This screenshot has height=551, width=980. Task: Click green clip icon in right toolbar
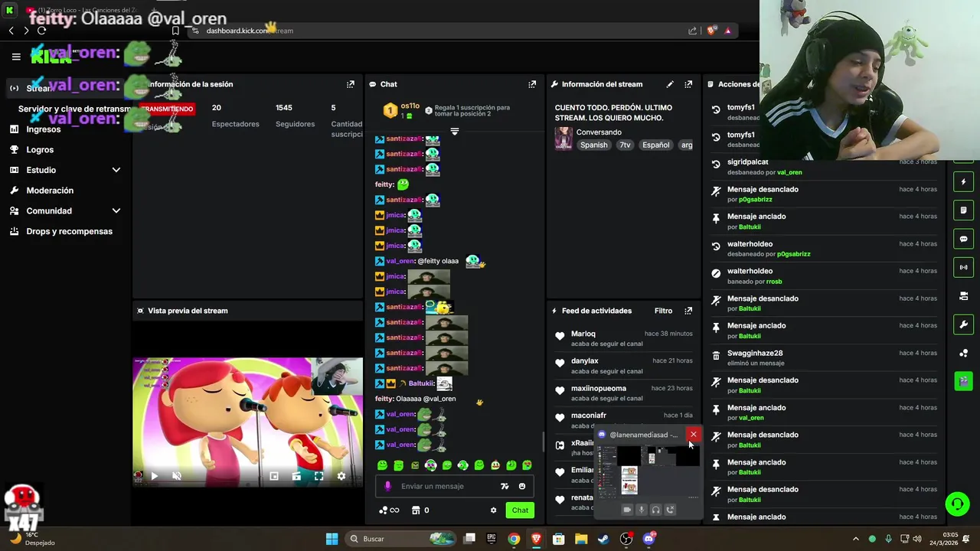[x=963, y=380]
